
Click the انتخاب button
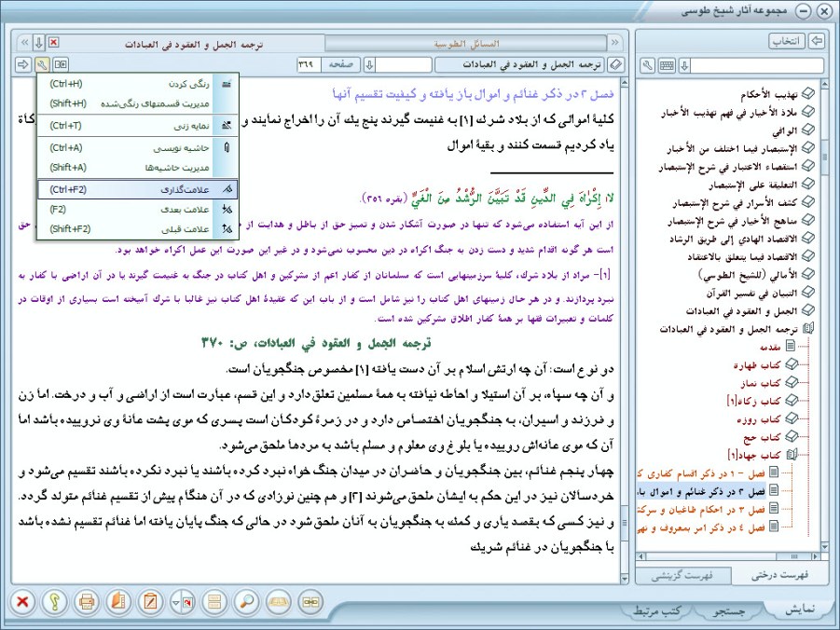click(787, 41)
